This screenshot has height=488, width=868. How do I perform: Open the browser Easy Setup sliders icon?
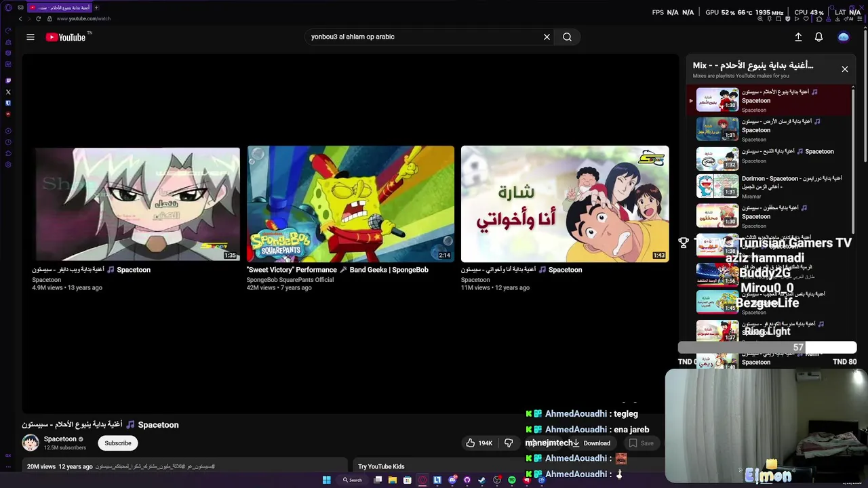[861, 18]
